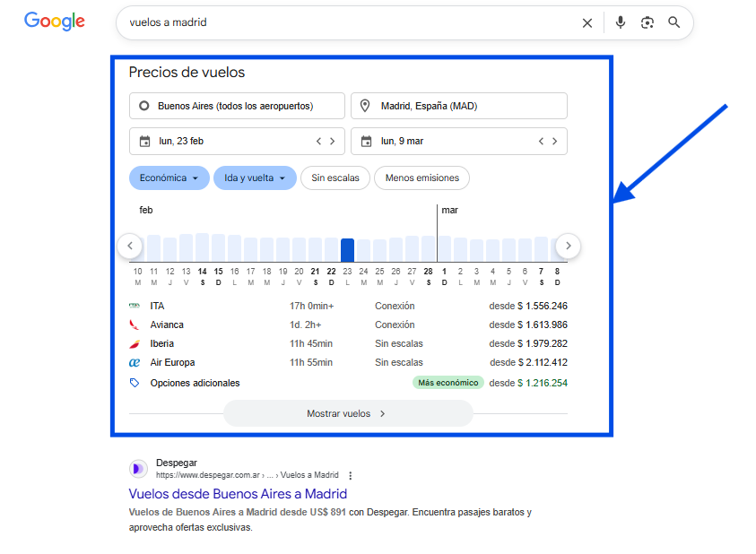The image size is (756, 554).
Task: Open the Económica class dropdown
Action: coord(169,177)
